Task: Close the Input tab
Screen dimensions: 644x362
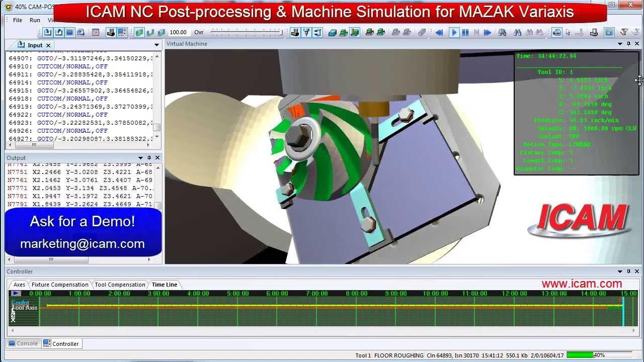Action: click(48, 45)
